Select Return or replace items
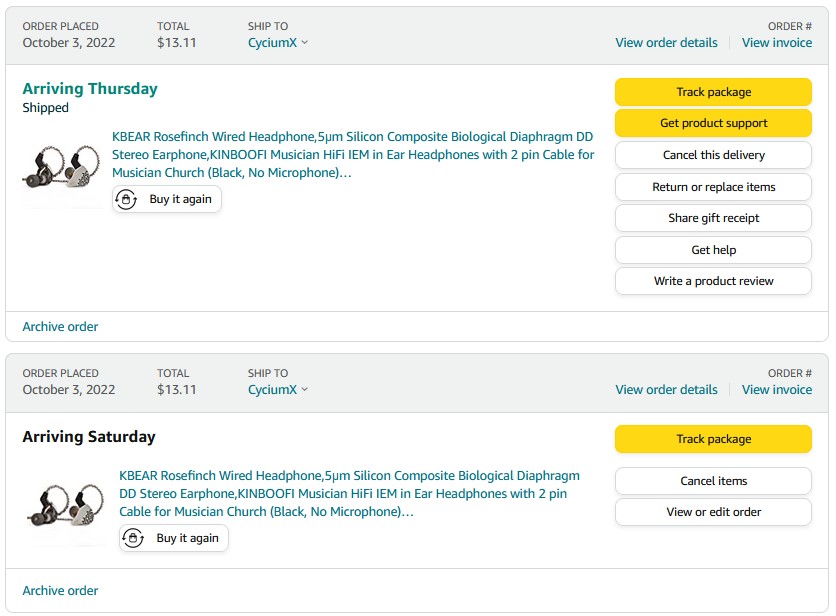This screenshot has height=616, width=836. coord(713,187)
